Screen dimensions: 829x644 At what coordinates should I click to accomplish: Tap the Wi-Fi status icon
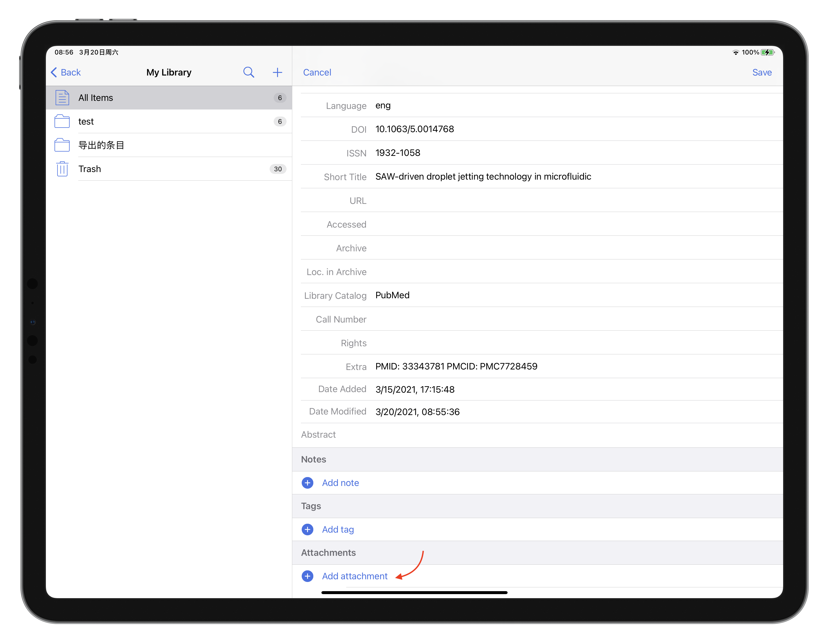tap(736, 52)
